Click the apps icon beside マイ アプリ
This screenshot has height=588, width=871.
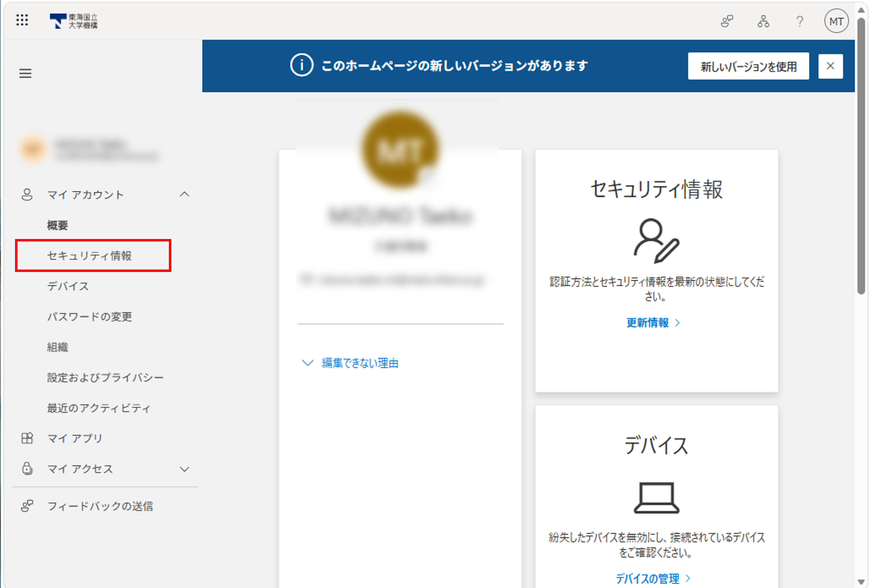pos(27,438)
